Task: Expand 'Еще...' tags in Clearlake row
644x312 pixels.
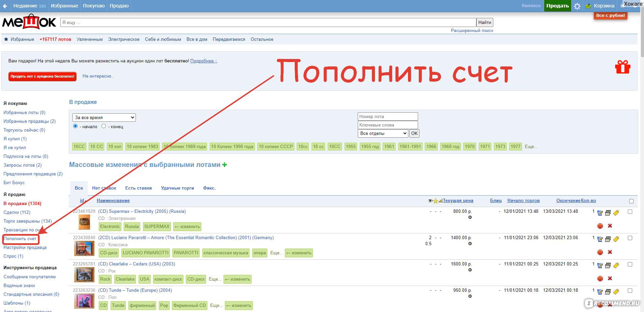Action: coord(215,279)
